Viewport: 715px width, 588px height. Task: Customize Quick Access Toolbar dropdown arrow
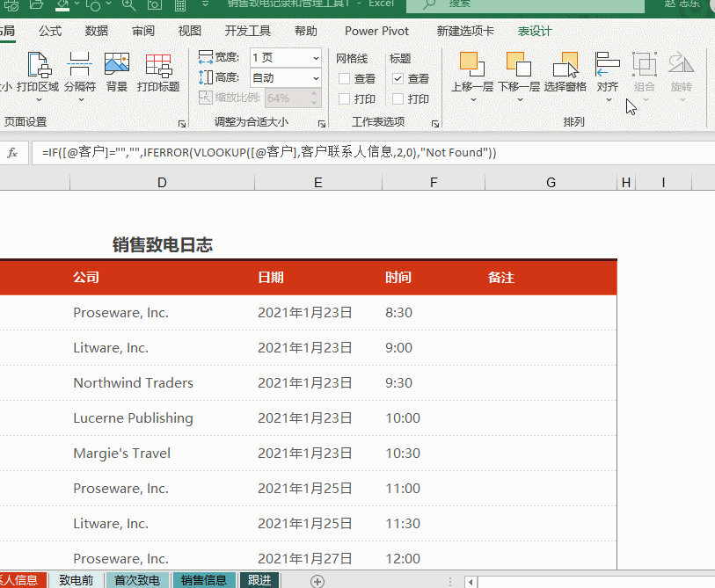(x=205, y=4)
